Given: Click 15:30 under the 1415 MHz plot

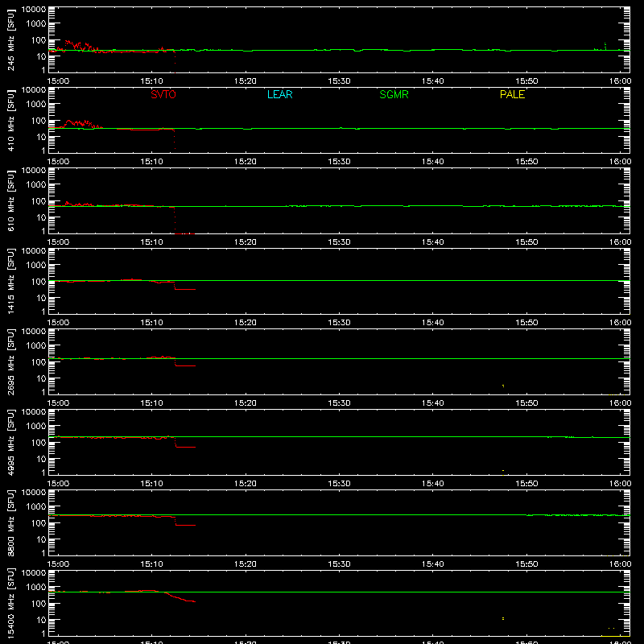Looking at the screenshot, I should (339, 323).
